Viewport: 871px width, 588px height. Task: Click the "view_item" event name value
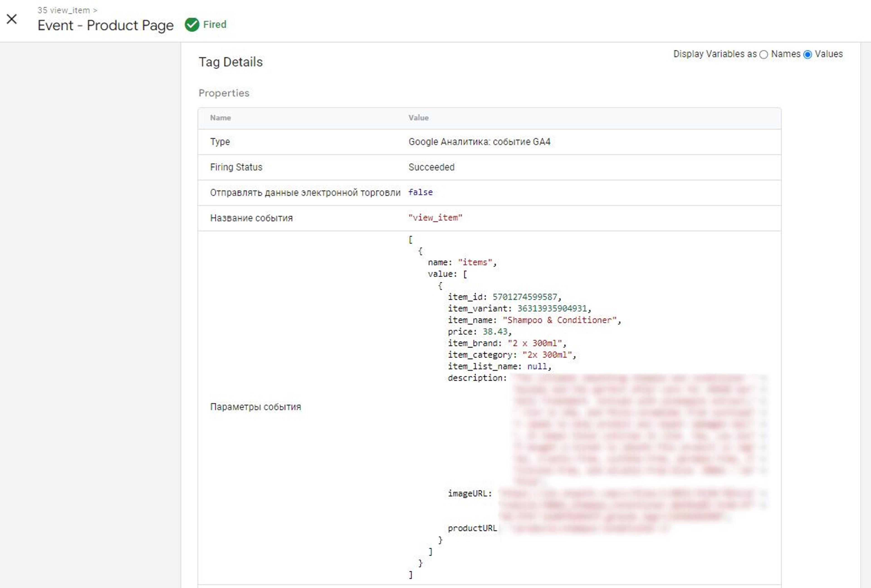[435, 218]
